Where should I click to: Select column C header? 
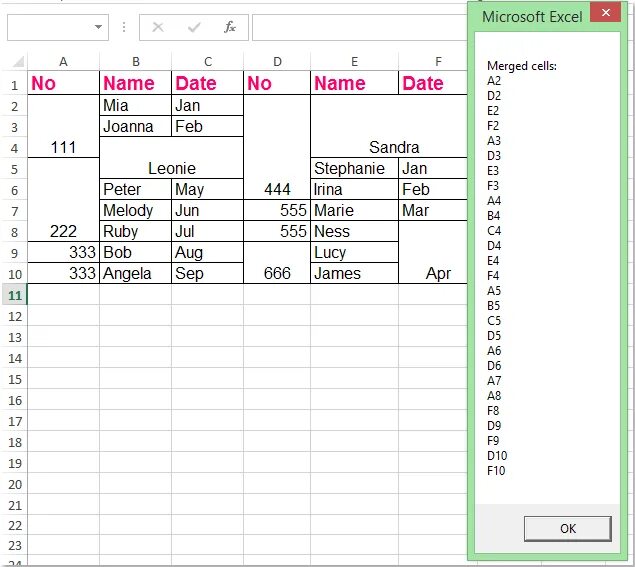tap(208, 62)
